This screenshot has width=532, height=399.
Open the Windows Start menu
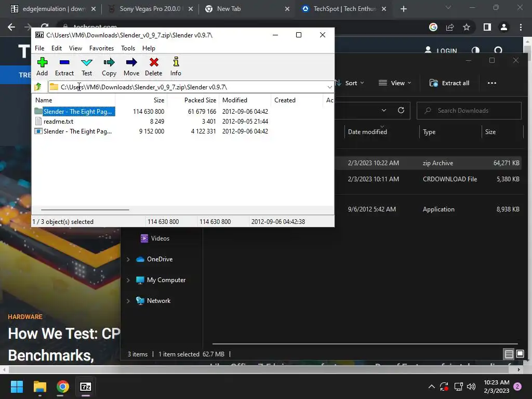pos(17,387)
